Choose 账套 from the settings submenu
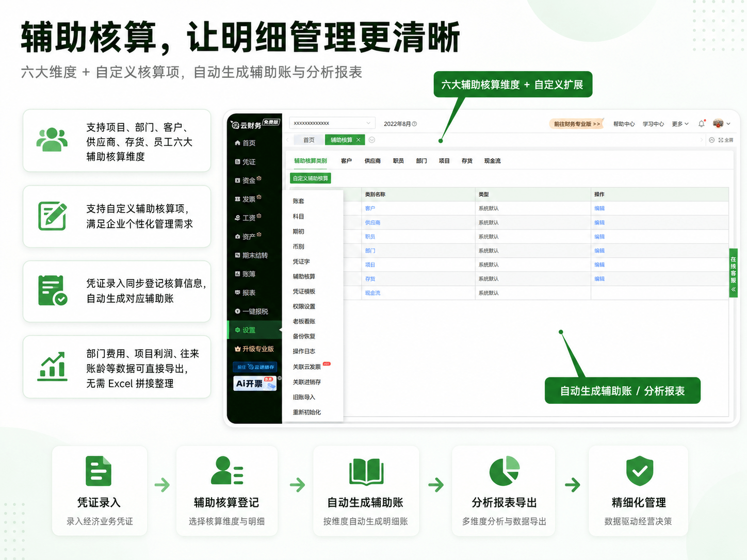This screenshot has height=560, width=747. coord(299,201)
